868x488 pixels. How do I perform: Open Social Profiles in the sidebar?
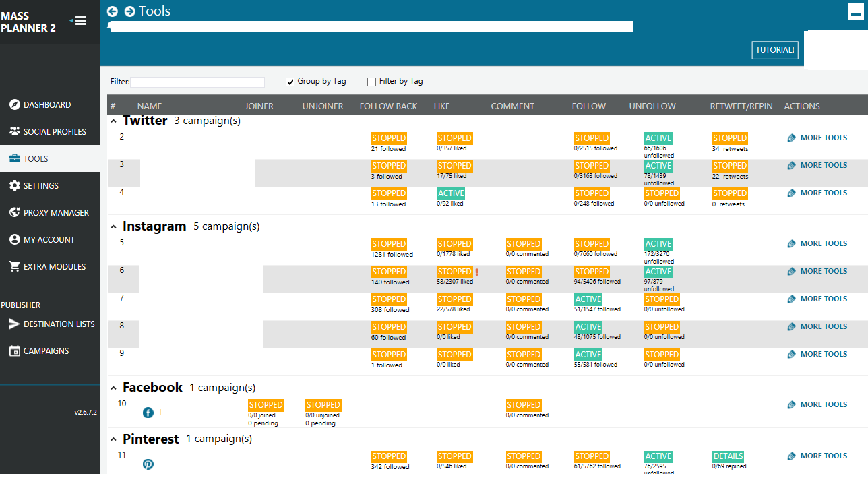point(50,131)
